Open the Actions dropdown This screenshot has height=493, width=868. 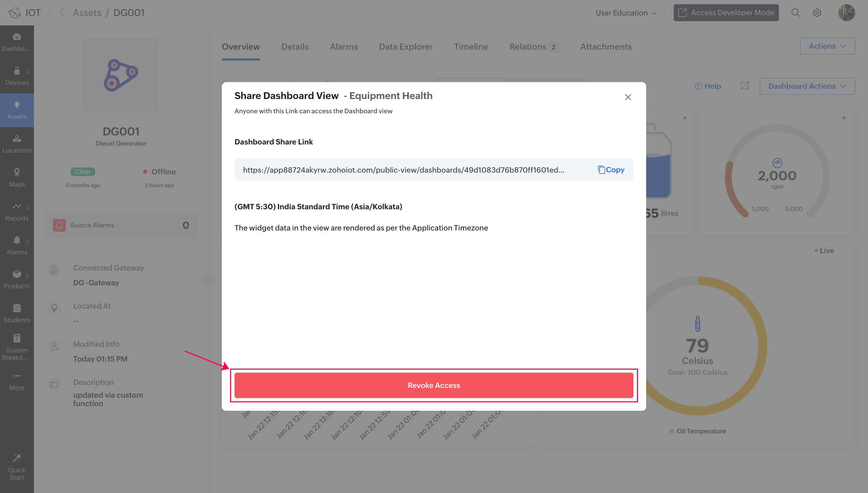827,46
